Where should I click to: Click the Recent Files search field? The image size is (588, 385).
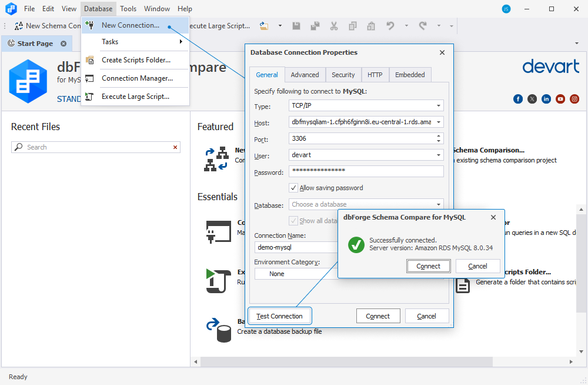[x=96, y=147]
